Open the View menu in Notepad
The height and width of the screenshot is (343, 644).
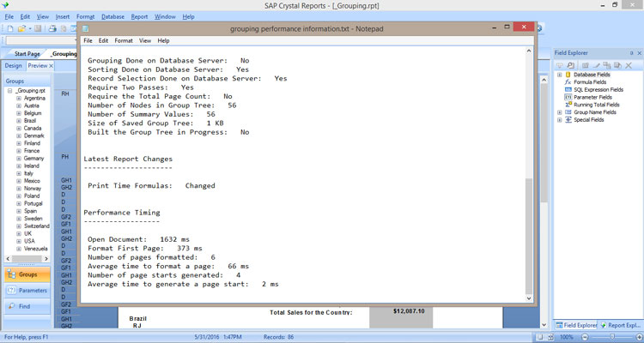[145, 40]
